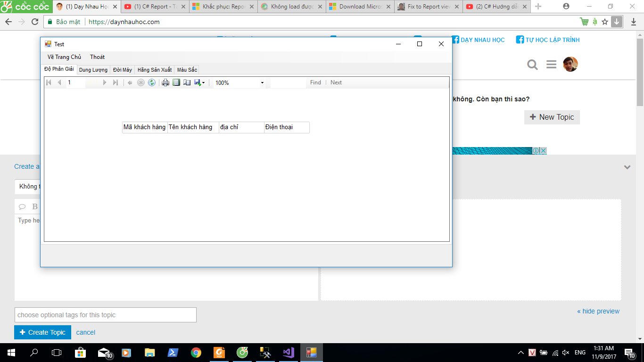Screen dimensions: 644x362
Task: Open Visual Studio from the taskbar
Action: [x=289, y=352]
